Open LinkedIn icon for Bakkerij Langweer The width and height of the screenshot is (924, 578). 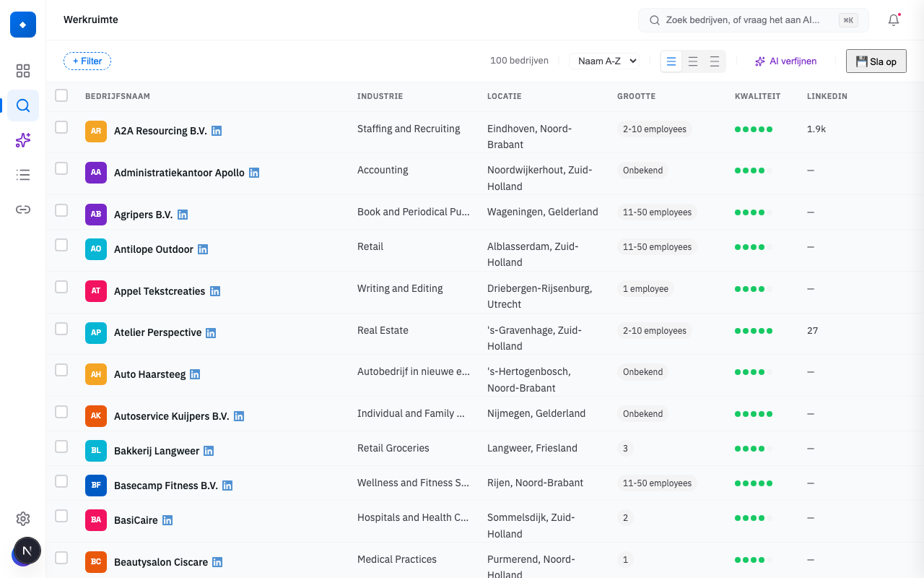click(x=209, y=451)
